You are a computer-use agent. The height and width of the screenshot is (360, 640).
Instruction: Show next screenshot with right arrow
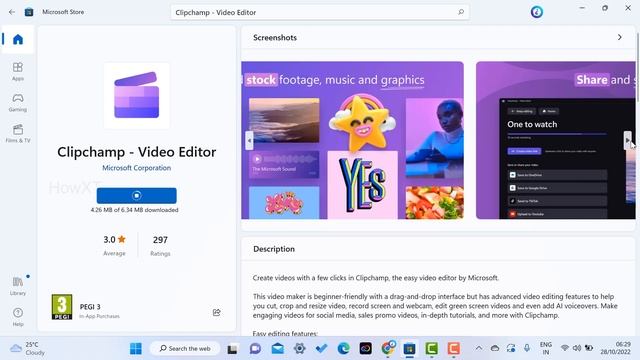point(627,140)
